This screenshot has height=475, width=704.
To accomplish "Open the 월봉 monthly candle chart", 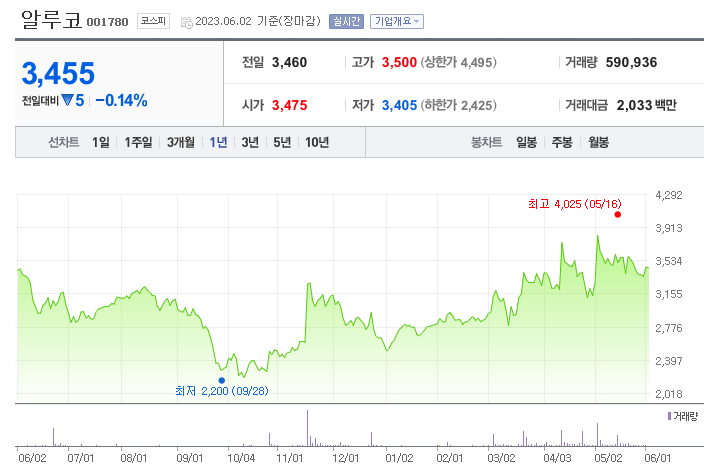I will click(x=598, y=142).
